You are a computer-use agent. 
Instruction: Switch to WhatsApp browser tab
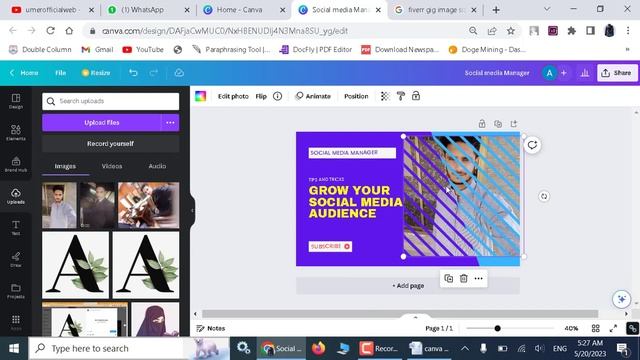148,10
